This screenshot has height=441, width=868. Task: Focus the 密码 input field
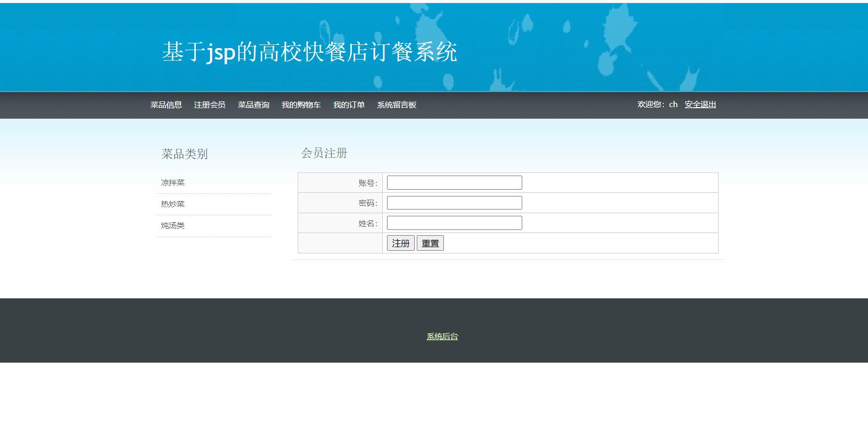454,203
